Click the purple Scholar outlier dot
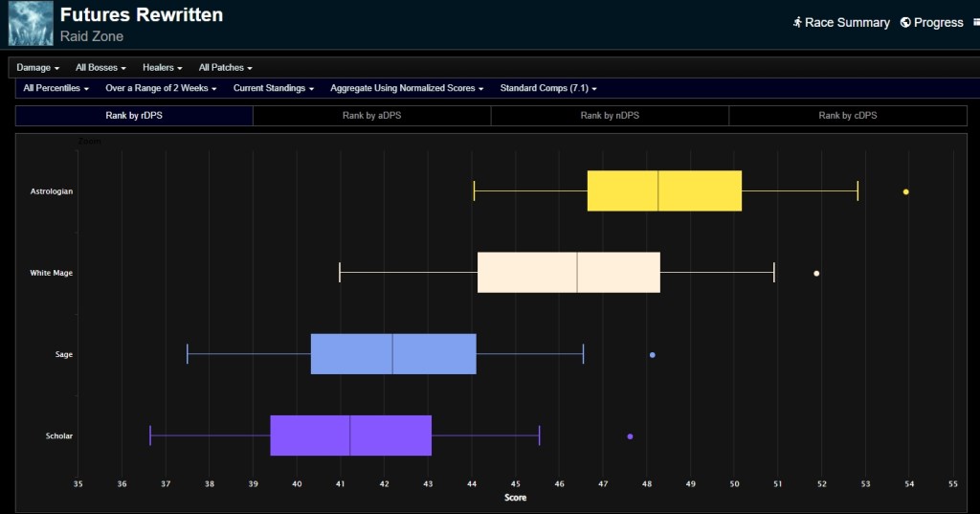980x514 pixels. [x=630, y=436]
